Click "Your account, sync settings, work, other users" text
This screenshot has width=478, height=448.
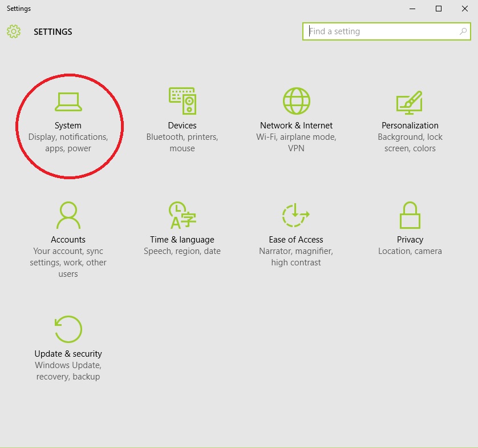[x=68, y=263]
